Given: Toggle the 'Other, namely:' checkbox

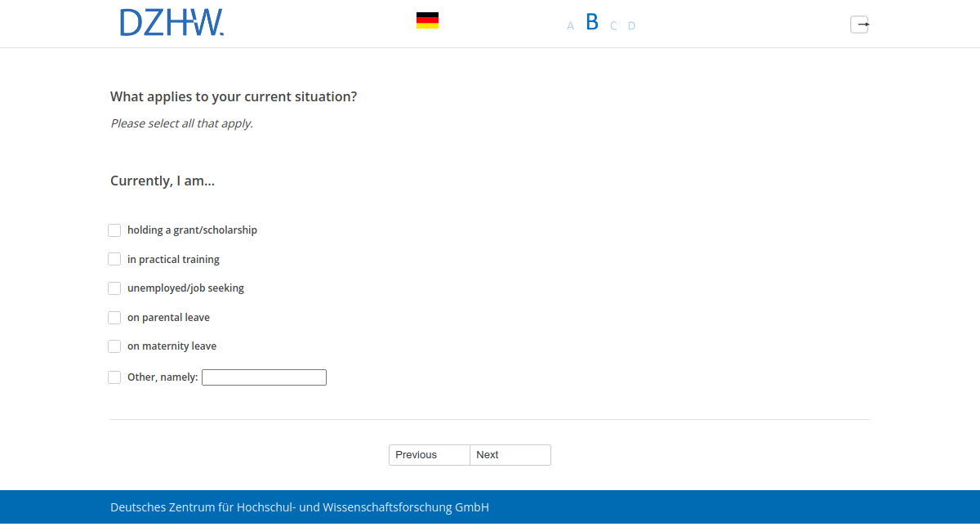Looking at the screenshot, I should [x=114, y=377].
